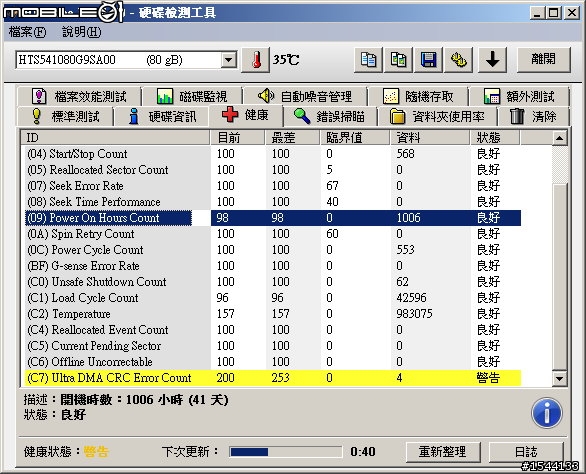
Task: Select the (C4) Reallocated Event Count row
Action: point(273,330)
